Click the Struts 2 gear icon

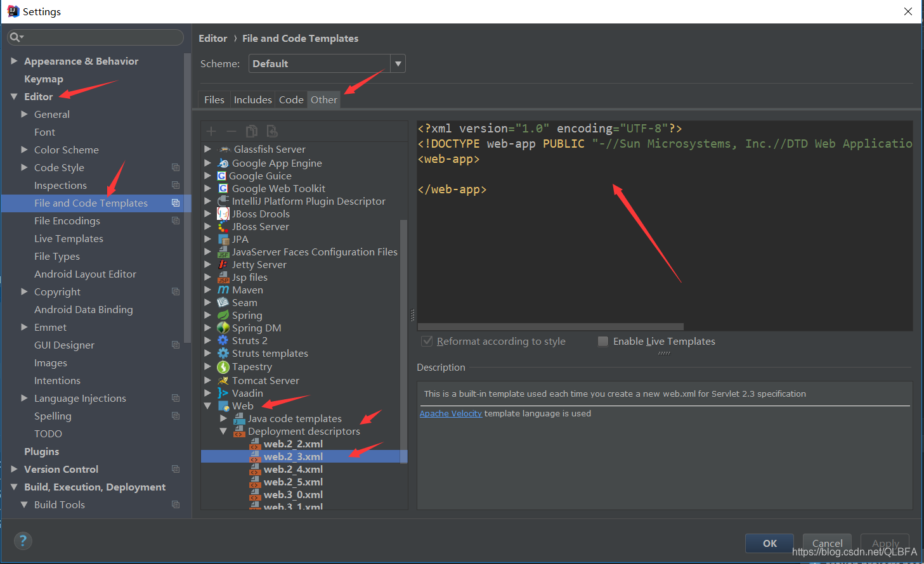223,341
